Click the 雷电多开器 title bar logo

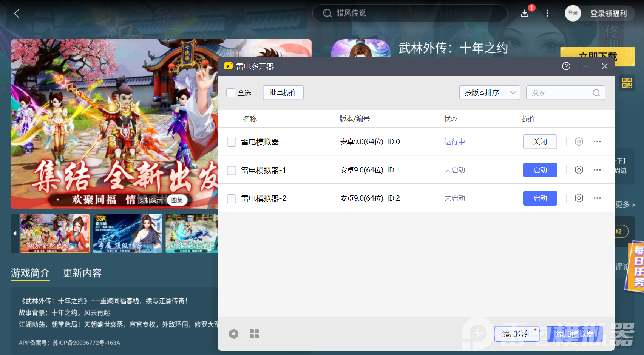228,66
